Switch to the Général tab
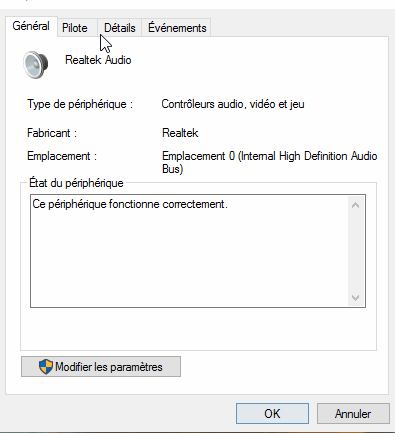This screenshot has height=433, width=395. [31, 26]
